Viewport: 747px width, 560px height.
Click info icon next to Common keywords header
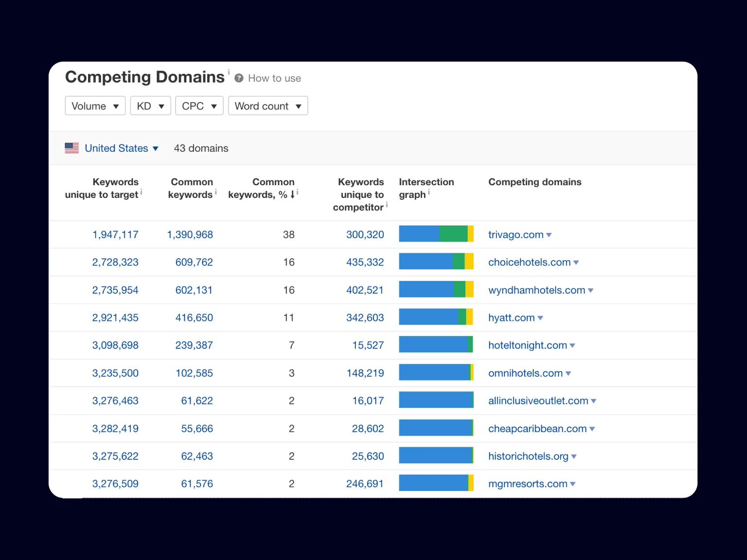[x=215, y=192]
